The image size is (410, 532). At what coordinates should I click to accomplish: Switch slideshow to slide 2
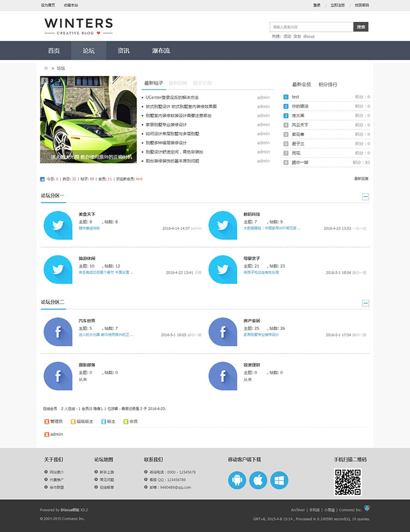(52, 81)
